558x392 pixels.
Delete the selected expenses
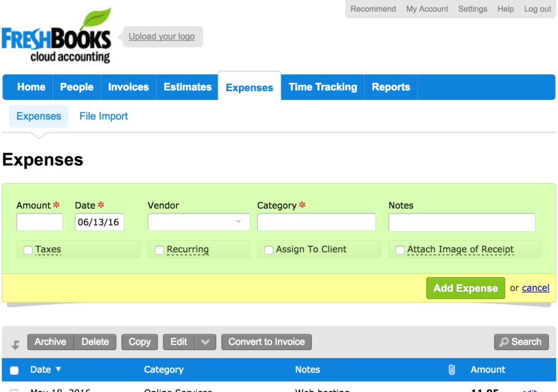[x=95, y=342]
